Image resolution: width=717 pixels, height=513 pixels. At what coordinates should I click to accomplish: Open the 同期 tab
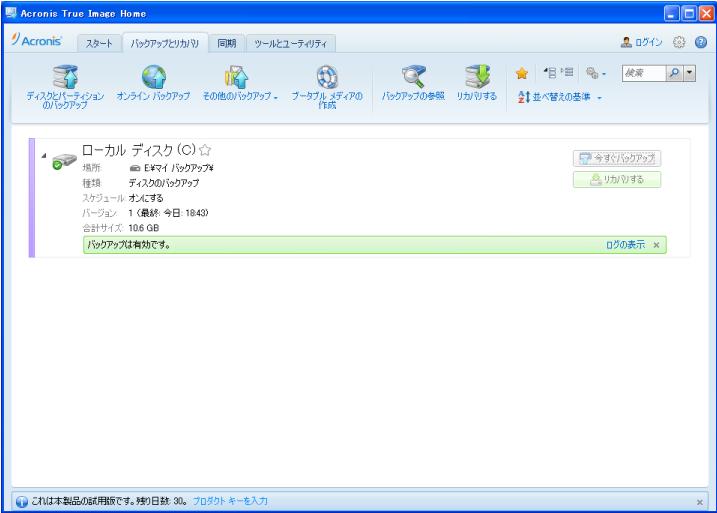tap(227, 44)
